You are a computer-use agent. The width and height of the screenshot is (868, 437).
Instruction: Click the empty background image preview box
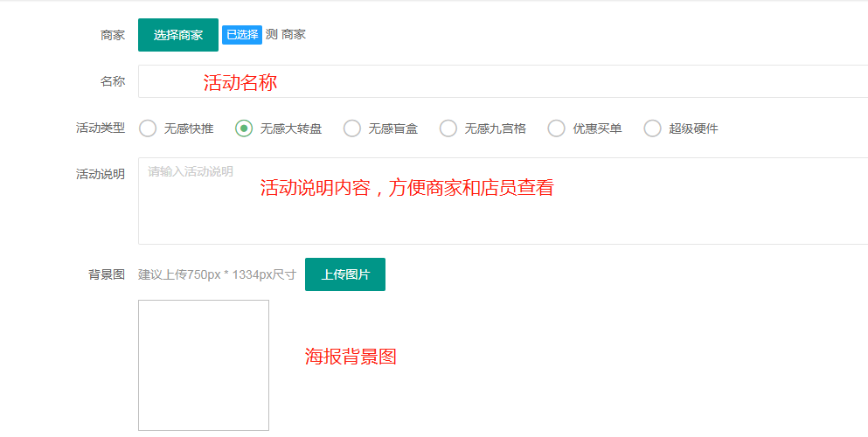pos(204,365)
